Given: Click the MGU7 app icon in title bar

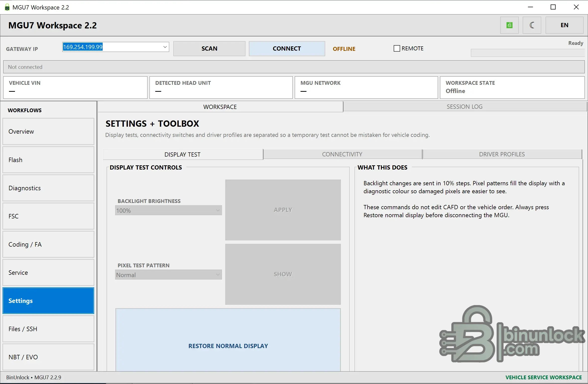Looking at the screenshot, I should point(7,7).
